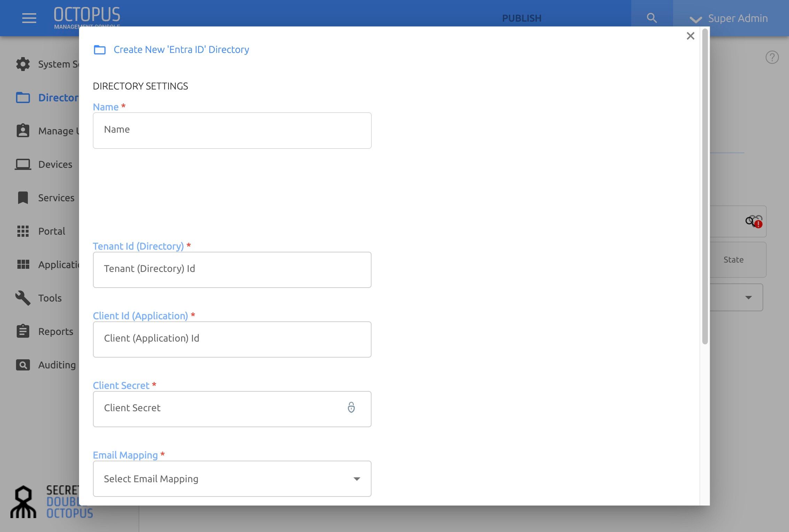Click the Portal grid icon
789x532 pixels.
(x=23, y=231)
